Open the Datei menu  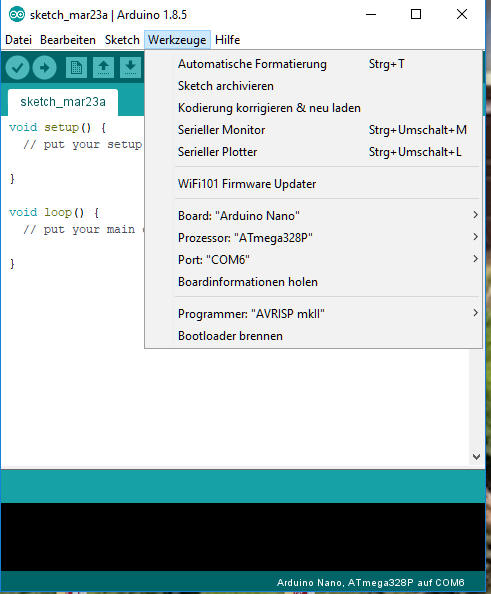tap(18, 40)
